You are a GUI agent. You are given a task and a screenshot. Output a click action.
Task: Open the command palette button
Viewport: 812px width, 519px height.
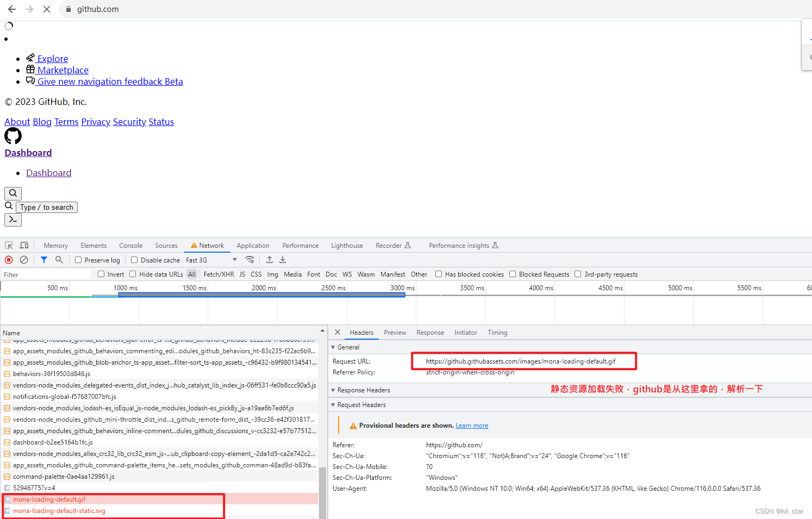(13, 220)
